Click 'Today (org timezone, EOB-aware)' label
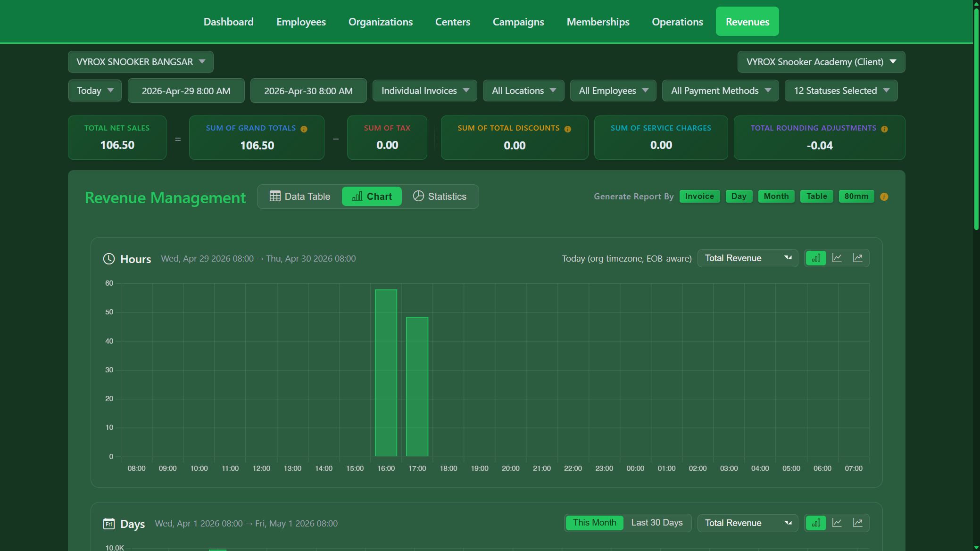The width and height of the screenshot is (980, 551). (627, 258)
